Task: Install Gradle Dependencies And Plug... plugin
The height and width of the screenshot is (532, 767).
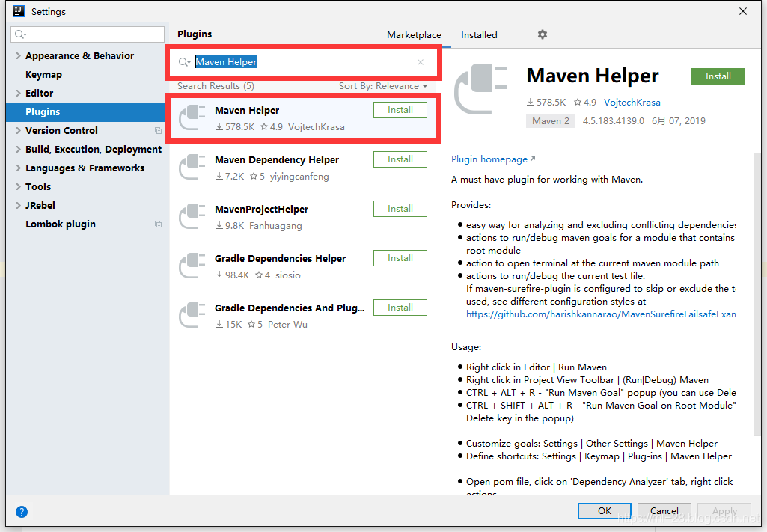Action: pyautogui.click(x=400, y=308)
